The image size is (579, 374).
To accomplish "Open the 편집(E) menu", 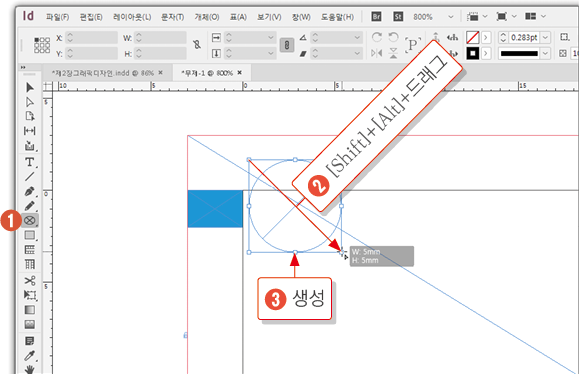I will 91,17.
